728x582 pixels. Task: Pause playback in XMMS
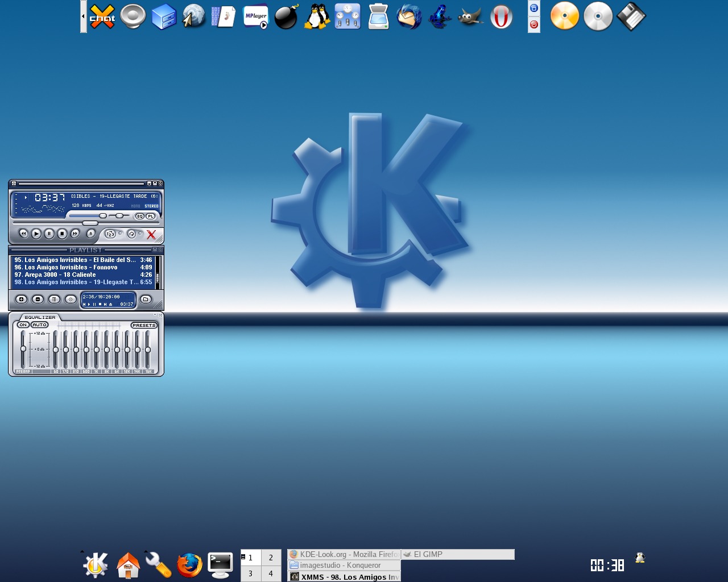(x=49, y=234)
